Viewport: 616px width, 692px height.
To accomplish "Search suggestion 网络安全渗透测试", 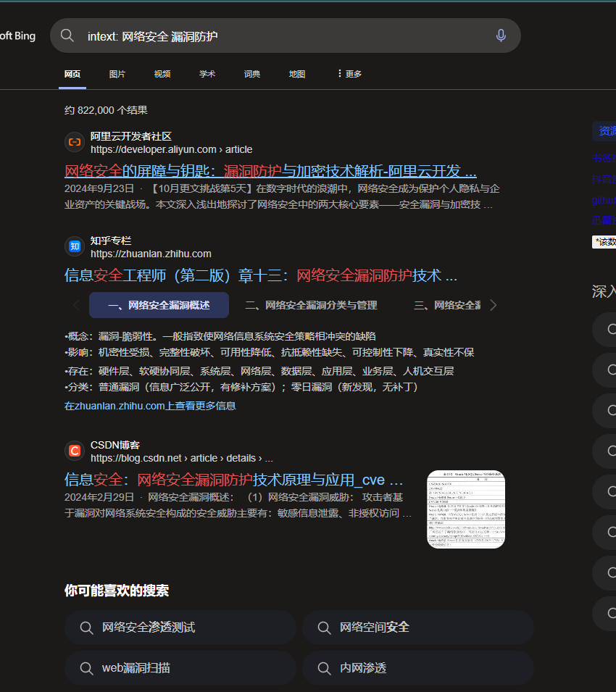I will coord(180,628).
